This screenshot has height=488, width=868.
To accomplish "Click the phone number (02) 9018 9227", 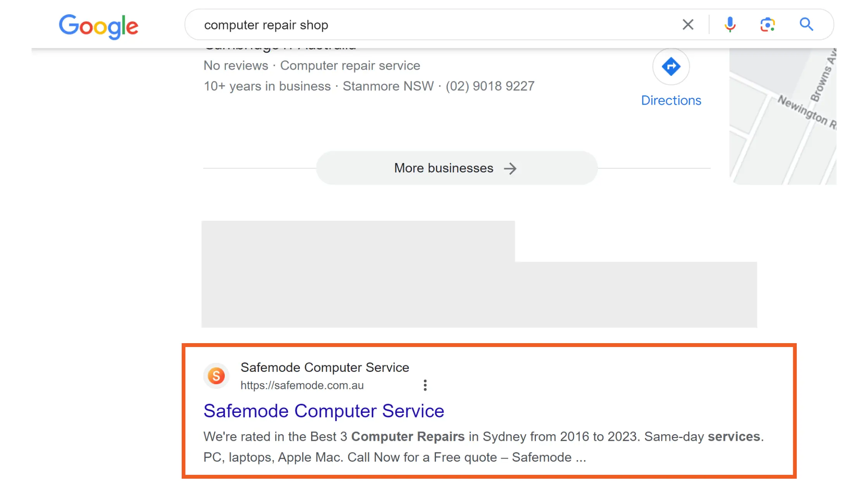I will coord(490,86).
